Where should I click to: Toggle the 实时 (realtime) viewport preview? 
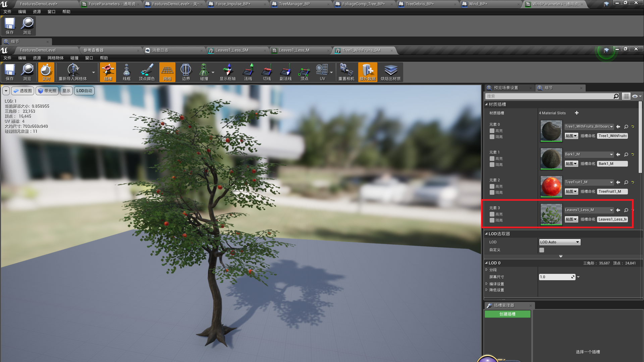[46, 72]
